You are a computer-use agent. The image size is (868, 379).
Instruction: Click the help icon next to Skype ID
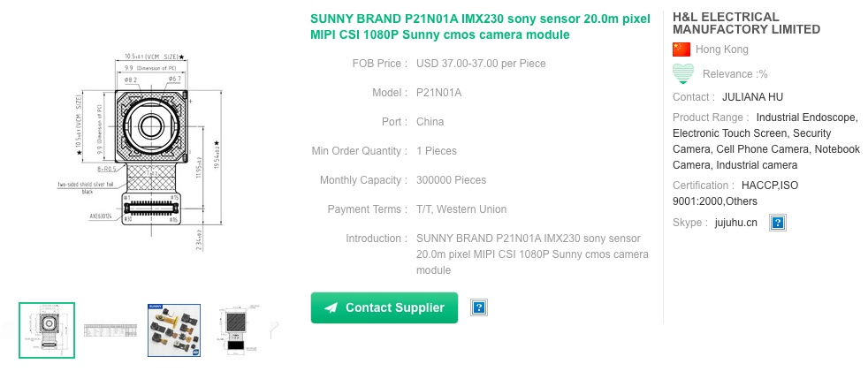tap(778, 223)
